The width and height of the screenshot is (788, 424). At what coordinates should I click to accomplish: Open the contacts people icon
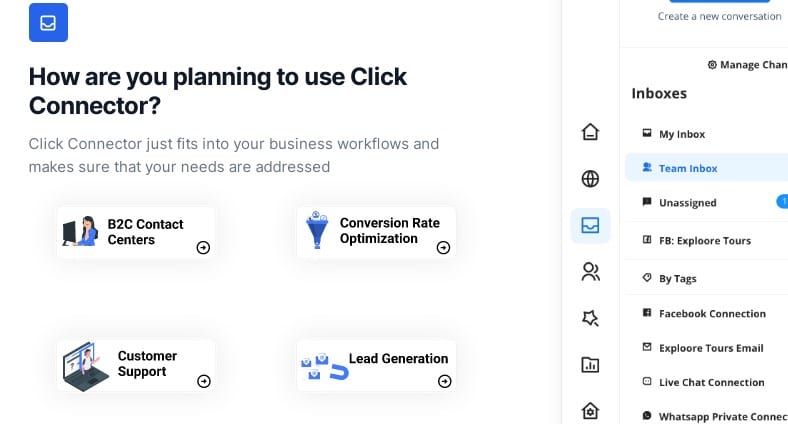(590, 272)
